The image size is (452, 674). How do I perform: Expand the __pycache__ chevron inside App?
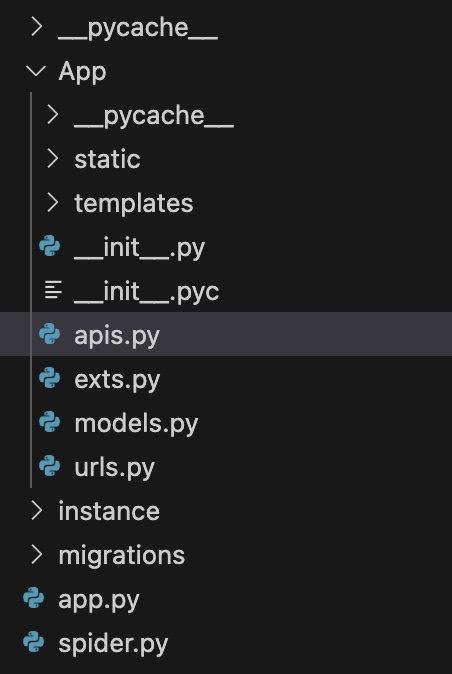53,115
